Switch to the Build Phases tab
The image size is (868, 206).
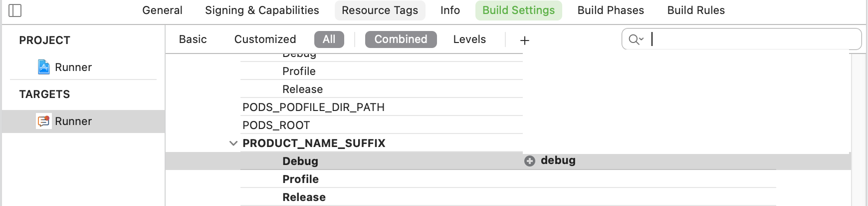[611, 10]
